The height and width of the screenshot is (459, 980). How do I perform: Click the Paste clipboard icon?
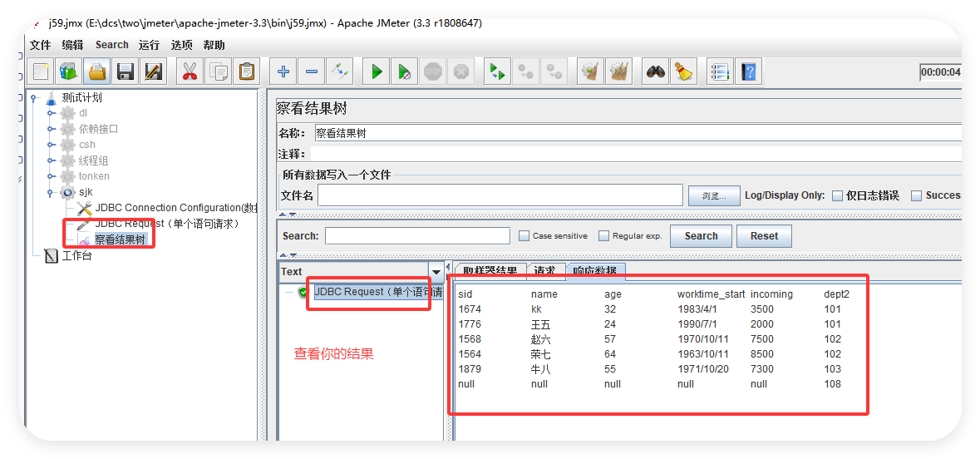pyautogui.click(x=246, y=72)
